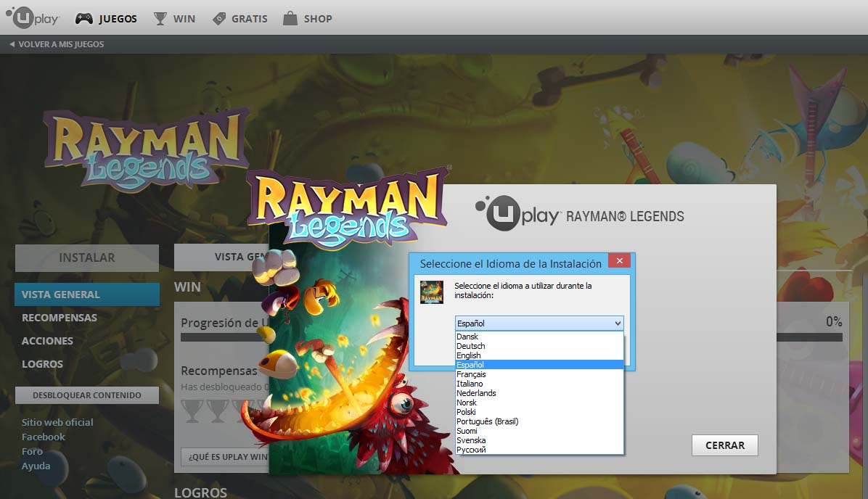Screen dimensions: 868x499
Task: Click the first reward trophy icon
Action: click(x=192, y=411)
